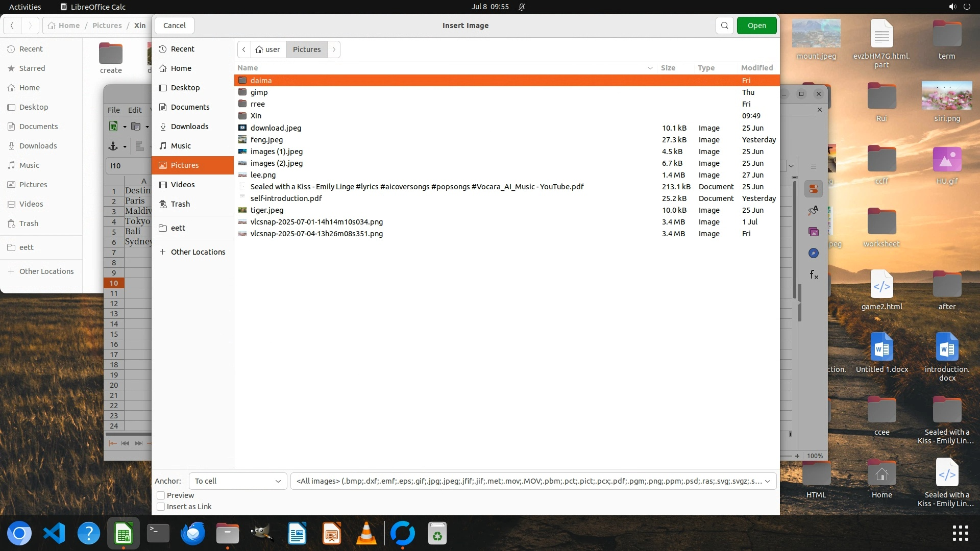Toggle sort order arrow on Name column
This screenshot has width=980, height=551.
(x=650, y=68)
